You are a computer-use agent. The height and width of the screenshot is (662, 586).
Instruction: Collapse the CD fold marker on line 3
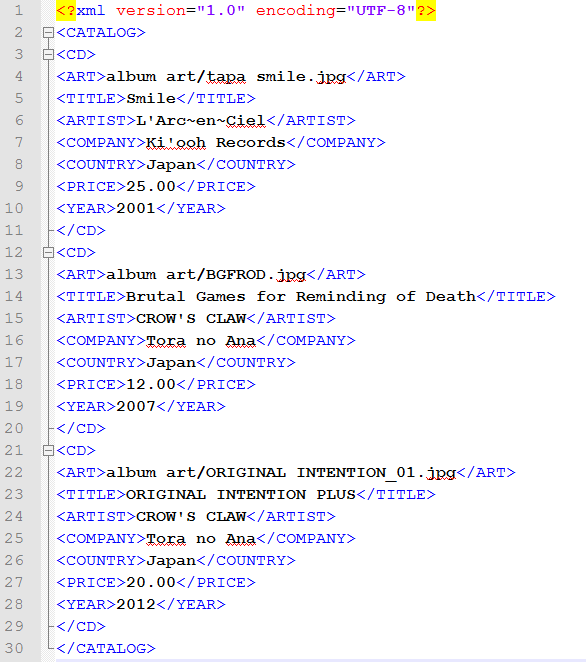(49, 54)
